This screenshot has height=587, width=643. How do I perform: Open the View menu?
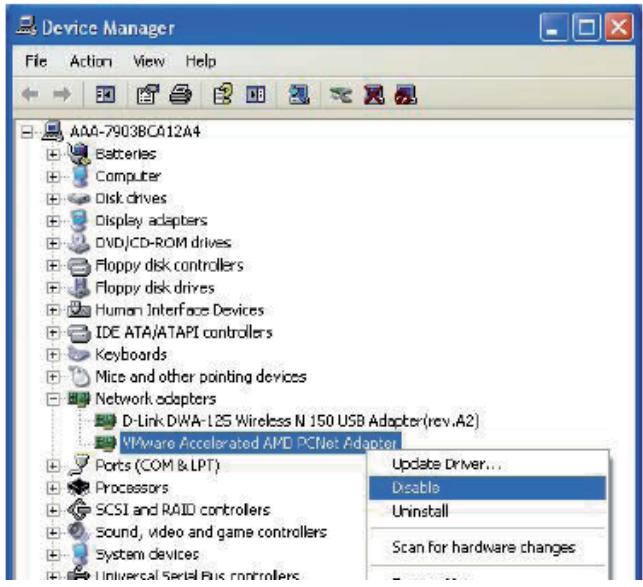(x=149, y=61)
